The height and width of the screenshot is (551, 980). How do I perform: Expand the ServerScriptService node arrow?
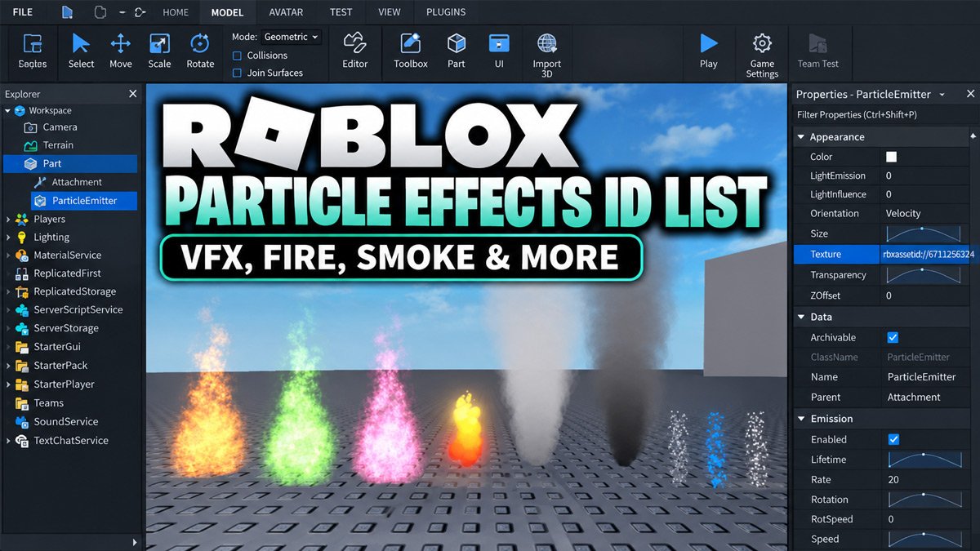pyautogui.click(x=8, y=310)
